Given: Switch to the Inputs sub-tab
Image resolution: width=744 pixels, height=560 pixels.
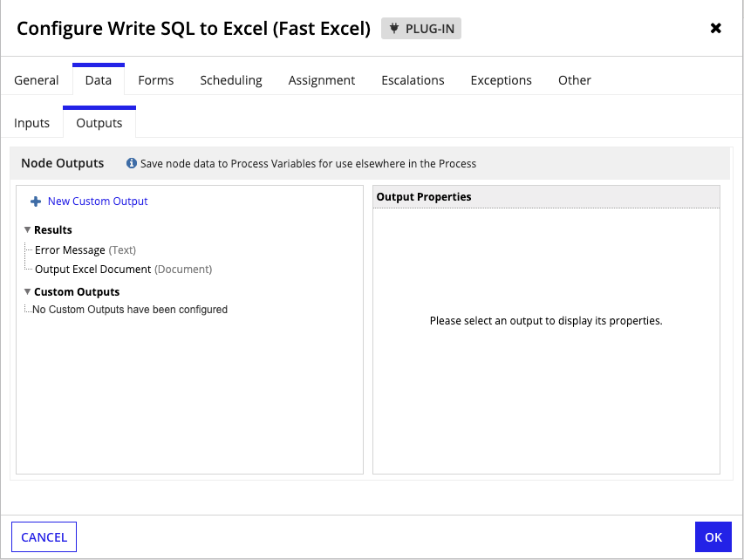Looking at the screenshot, I should [x=31, y=123].
